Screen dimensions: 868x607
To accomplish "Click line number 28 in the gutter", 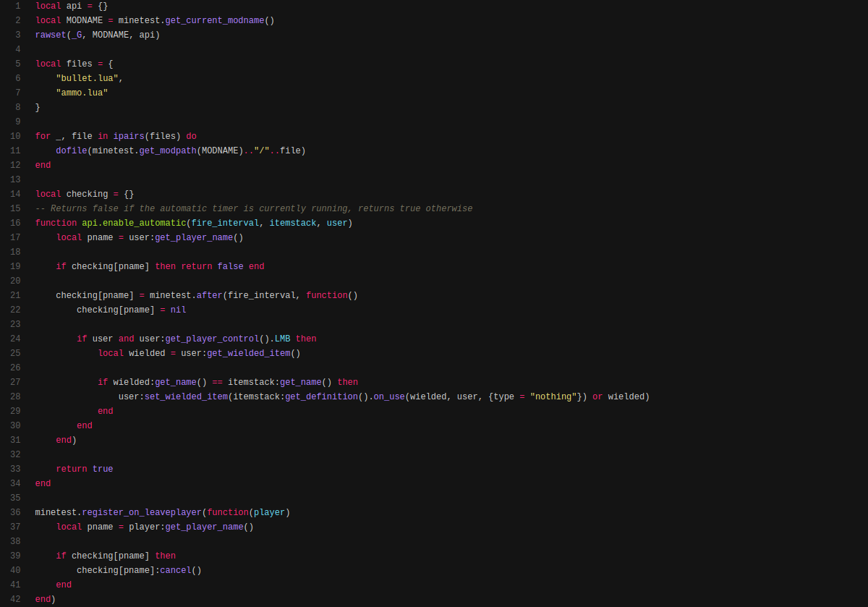I will (x=15, y=396).
